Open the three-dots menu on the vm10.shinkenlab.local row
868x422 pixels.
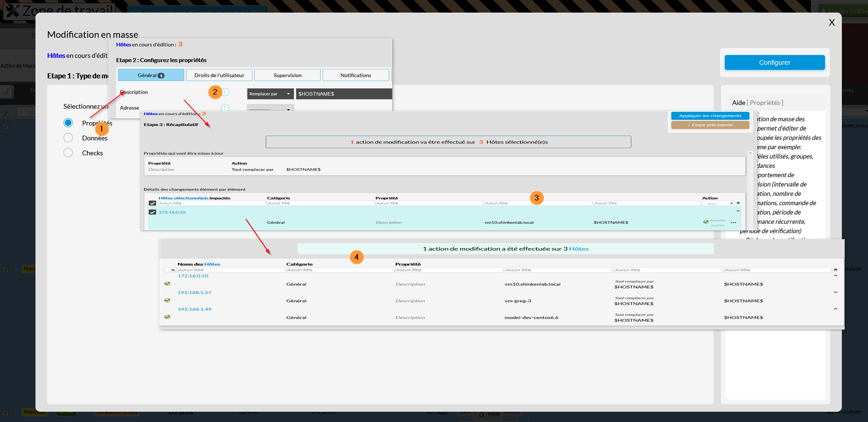click(x=734, y=223)
